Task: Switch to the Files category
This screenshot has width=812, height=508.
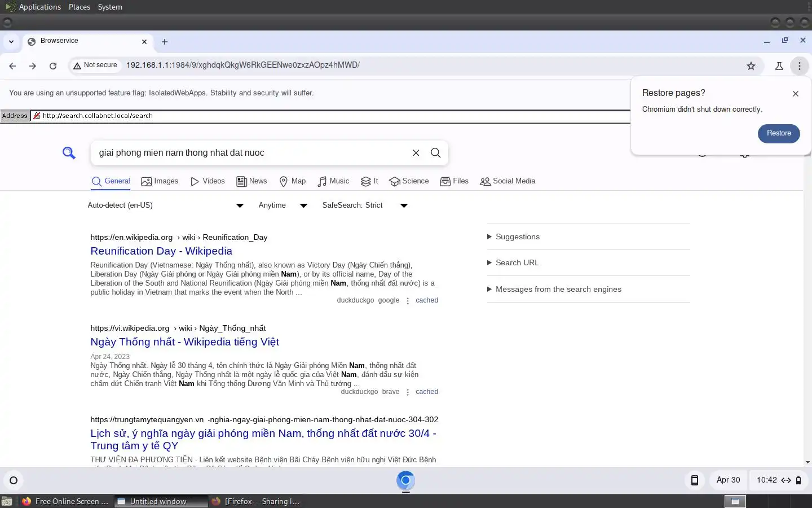Action: [x=454, y=181]
